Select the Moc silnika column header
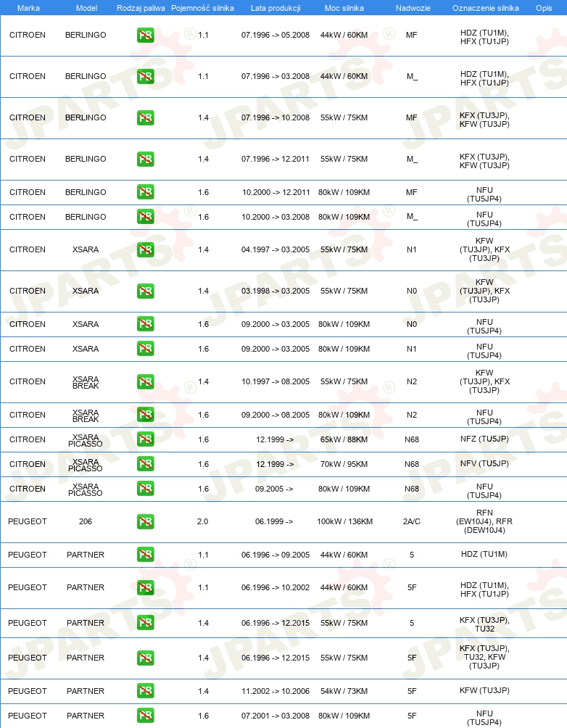The height and width of the screenshot is (728, 567). point(344,8)
